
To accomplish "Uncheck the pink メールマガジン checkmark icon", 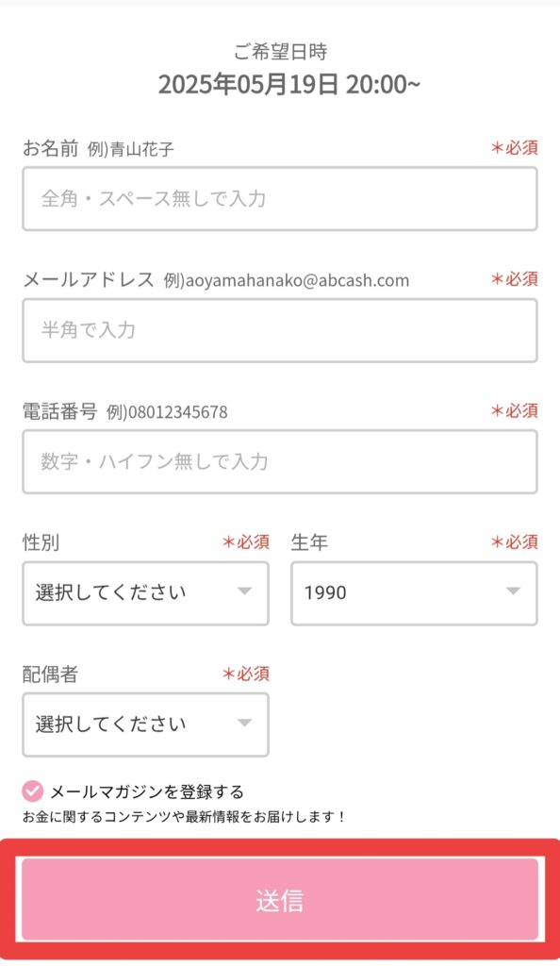I will point(33,791).
